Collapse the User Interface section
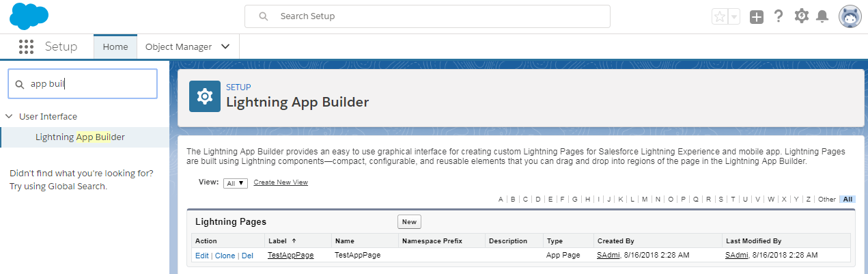 click(9, 116)
